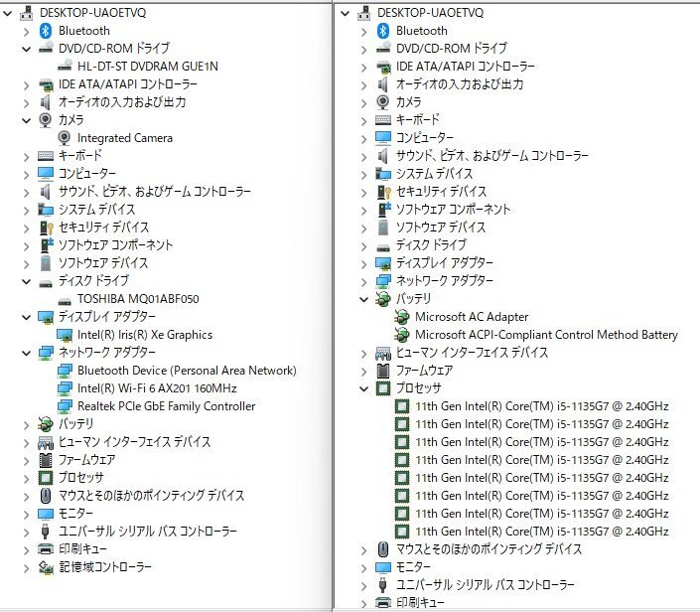The height and width of the screenshot is (612, 700).
Task: Select ユニバーサル シリアル バス コントローラー in the left tree
Action: 147,532
